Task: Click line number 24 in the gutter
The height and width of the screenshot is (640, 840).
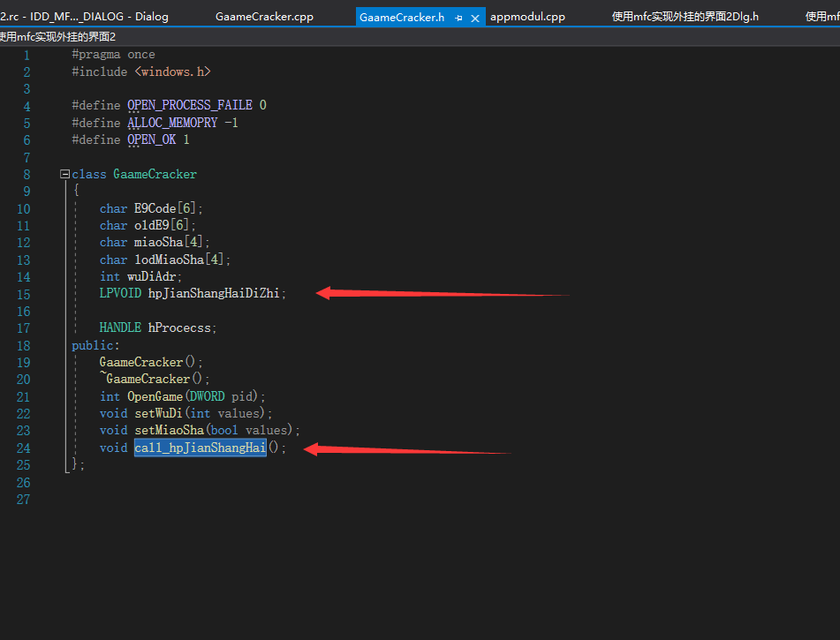Action: click(24, 448)
